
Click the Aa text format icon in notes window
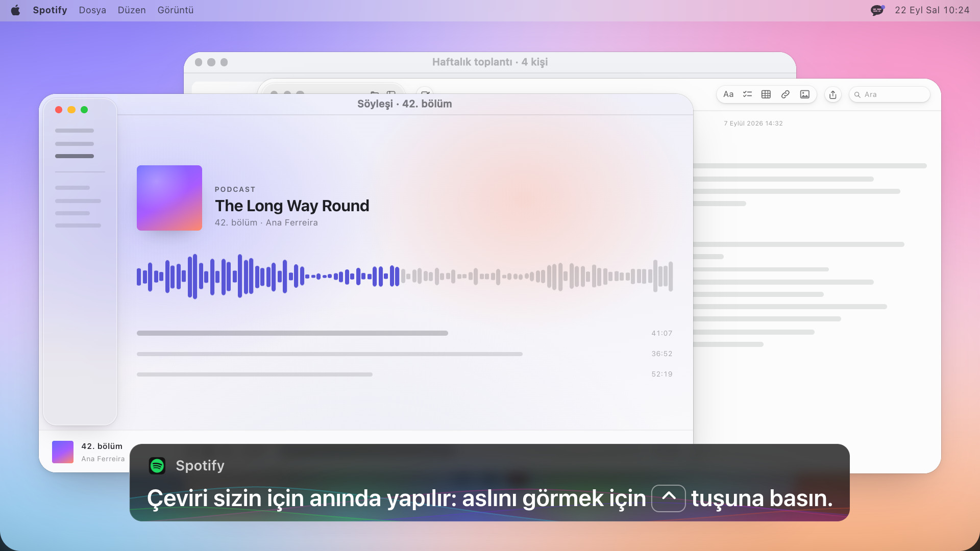coord(728,94)
